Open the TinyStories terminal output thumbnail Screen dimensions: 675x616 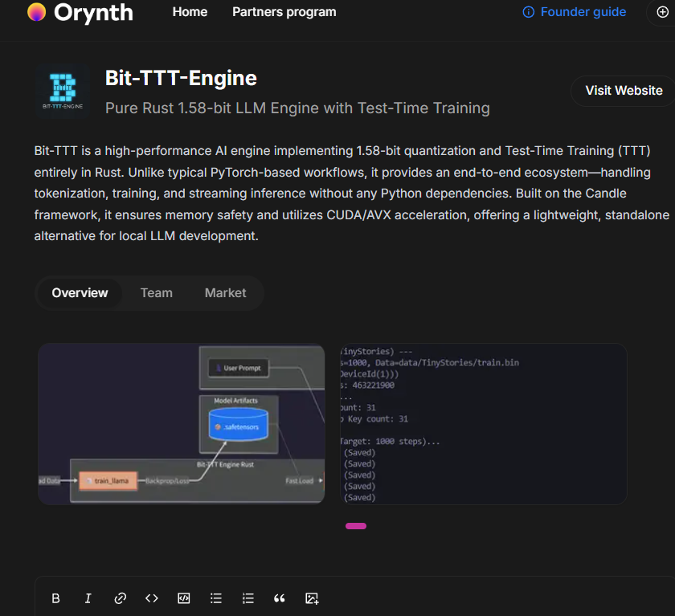[484, 424]
